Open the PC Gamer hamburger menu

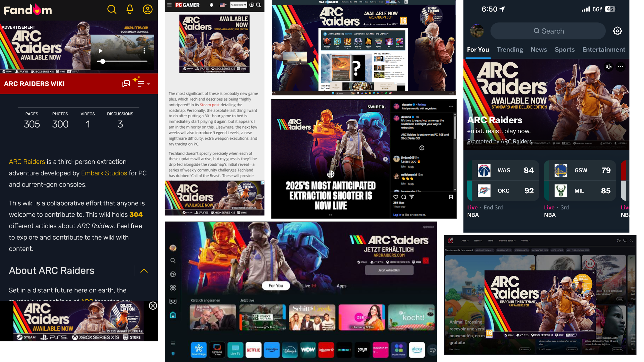(169, 5)
